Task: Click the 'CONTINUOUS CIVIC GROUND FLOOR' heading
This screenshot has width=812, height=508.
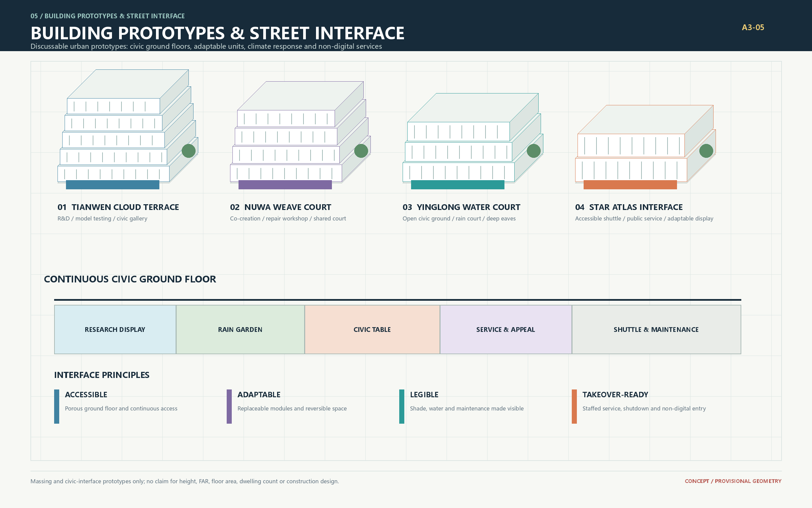Action: coord(130,279)
